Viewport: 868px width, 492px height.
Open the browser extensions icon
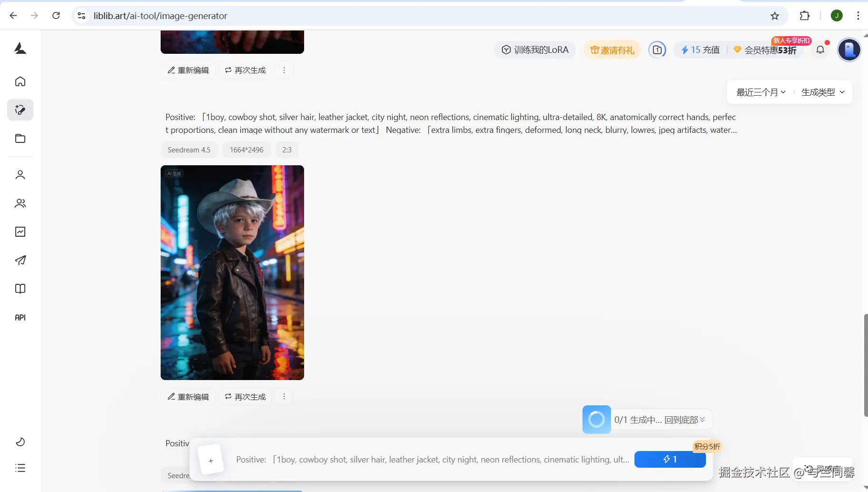coord(805,16)
